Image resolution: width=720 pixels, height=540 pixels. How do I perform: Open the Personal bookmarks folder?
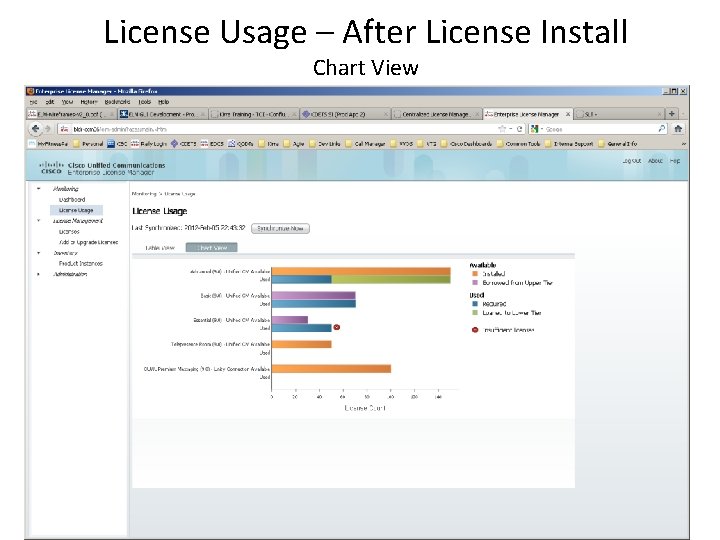pos(88,144)
